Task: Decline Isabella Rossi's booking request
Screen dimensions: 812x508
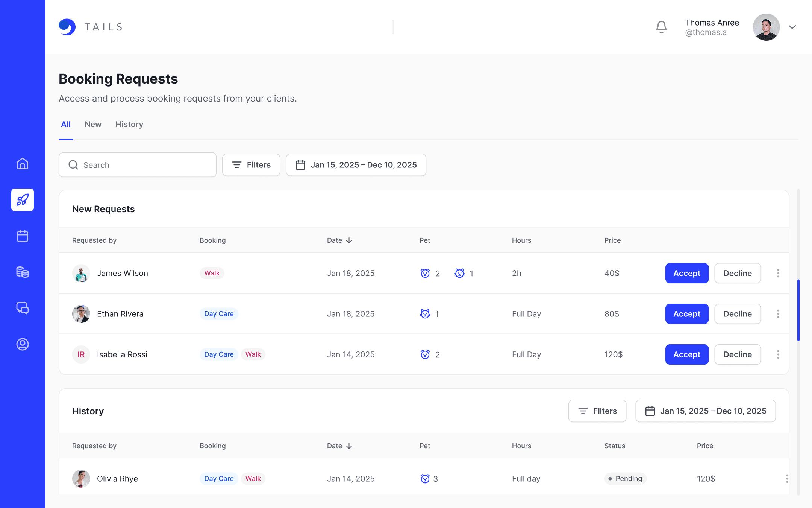Action: pos(737,354)
